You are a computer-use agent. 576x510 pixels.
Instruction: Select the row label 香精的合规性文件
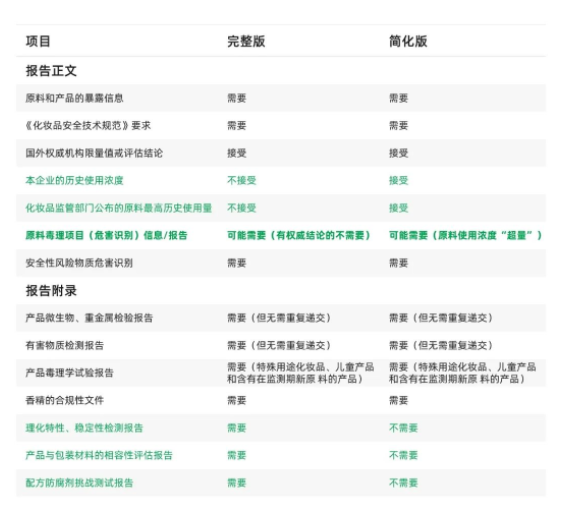pyautogui.click(x=65, y=400)
